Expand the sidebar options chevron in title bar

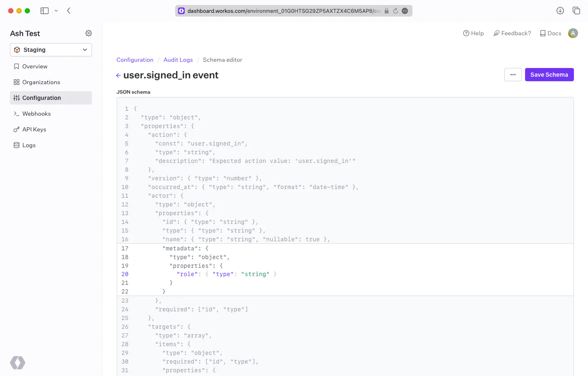(56, 11)
